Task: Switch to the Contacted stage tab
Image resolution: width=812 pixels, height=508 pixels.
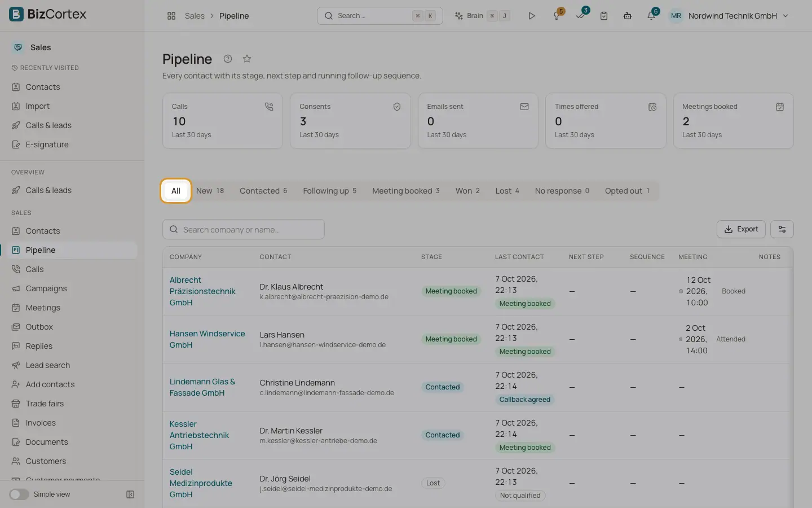Action: (x=263, y=191)
